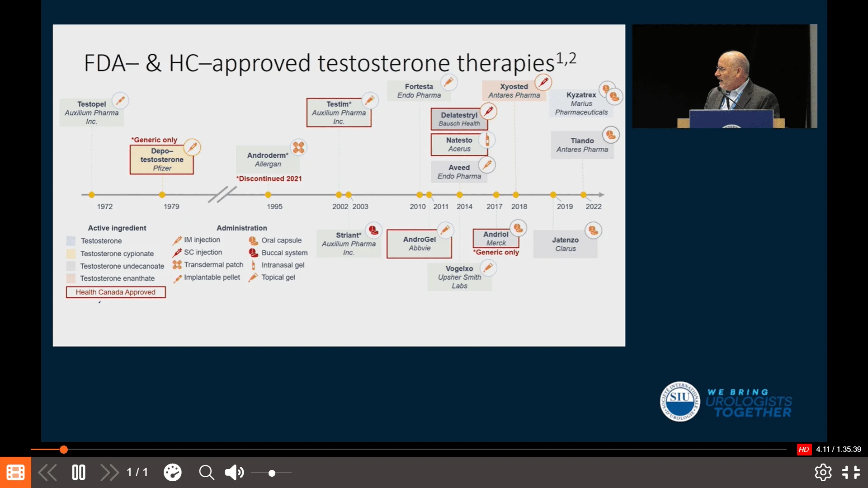
Task: Click the Striant buccal system icon
Action: click(373, 230)
